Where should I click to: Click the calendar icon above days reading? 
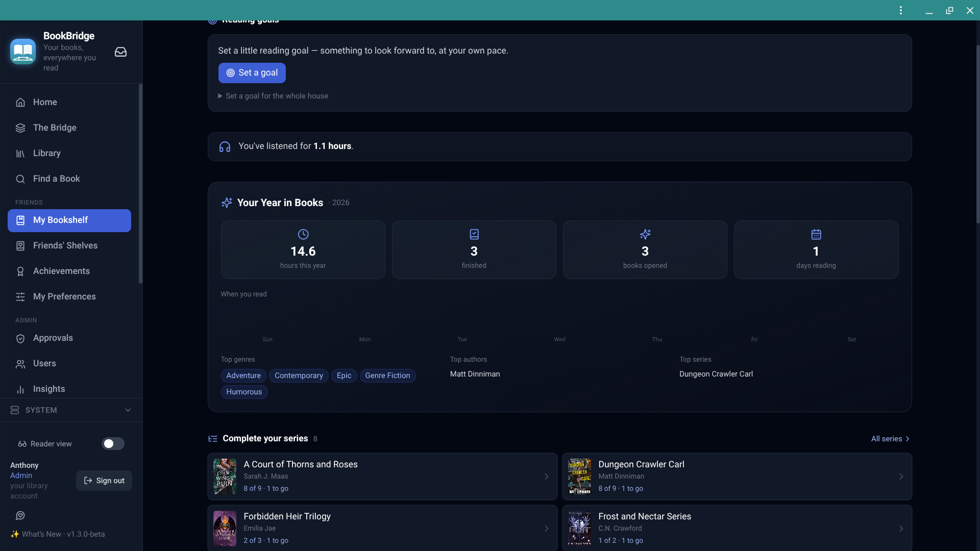point(816,234)
